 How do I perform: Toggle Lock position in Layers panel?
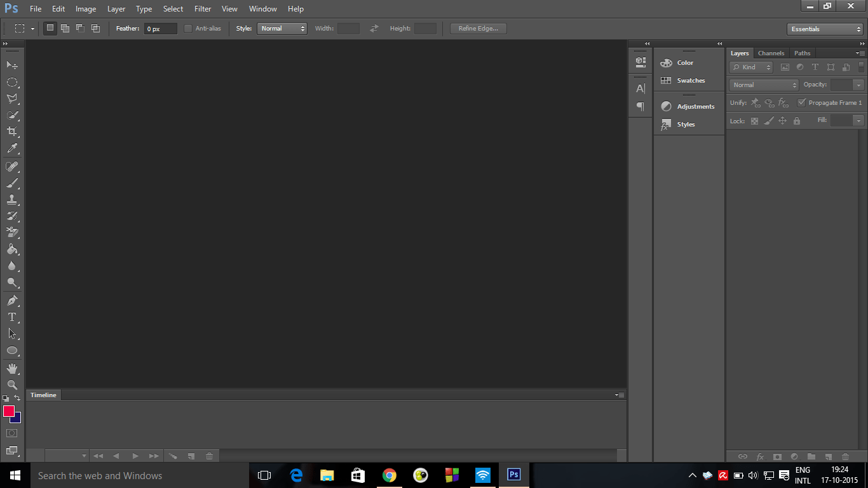(x=783, y=121)
